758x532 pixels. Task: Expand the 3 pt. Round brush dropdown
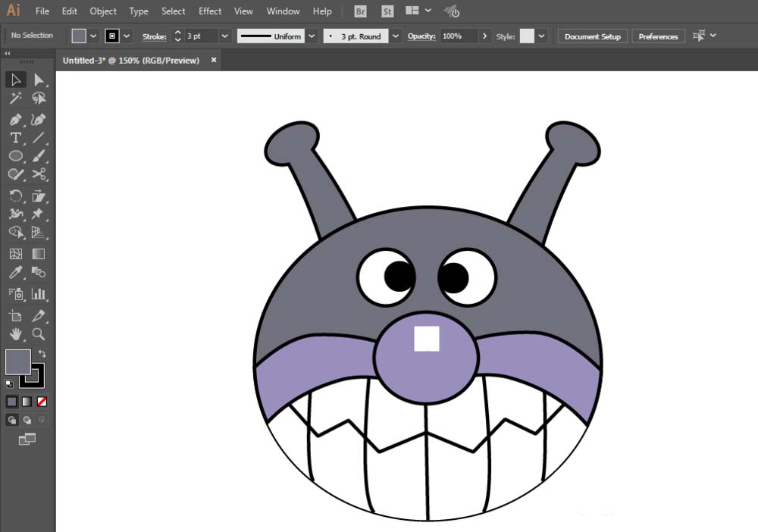pos(395,36)
